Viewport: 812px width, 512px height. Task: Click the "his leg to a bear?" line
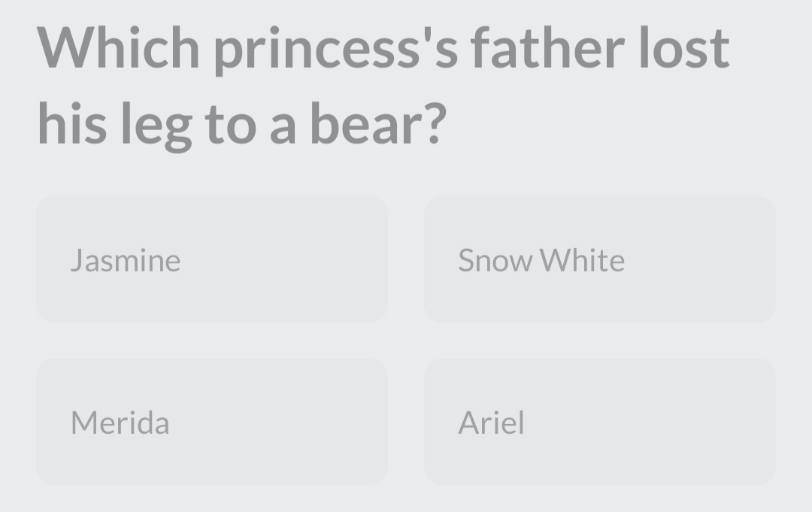click(242, 126)
